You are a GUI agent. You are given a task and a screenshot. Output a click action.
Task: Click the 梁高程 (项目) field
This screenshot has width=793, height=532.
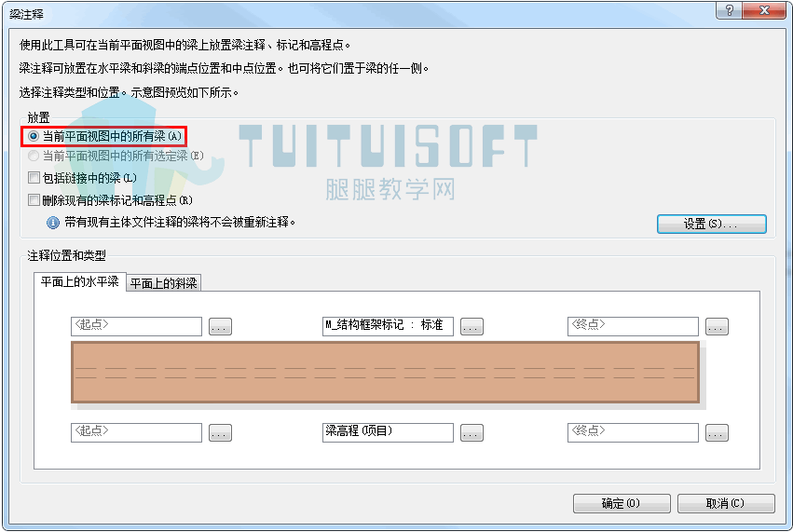coord(388,432)
